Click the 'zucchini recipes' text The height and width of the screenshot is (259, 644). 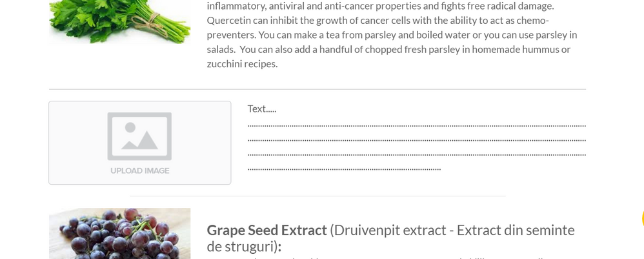pyautogui.click(x=242, y=63)
